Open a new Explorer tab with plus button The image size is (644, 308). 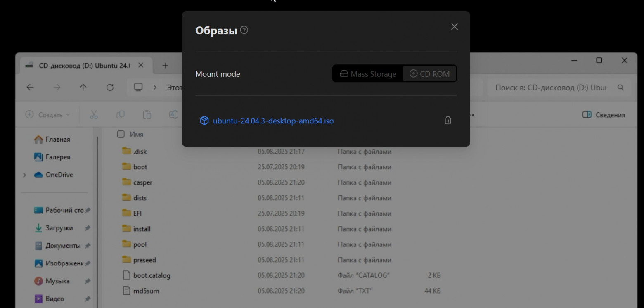coord(165,66)
